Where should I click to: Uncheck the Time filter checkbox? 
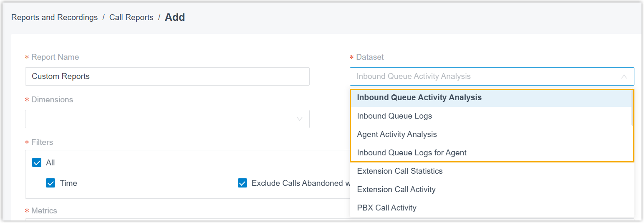(51, 183)
